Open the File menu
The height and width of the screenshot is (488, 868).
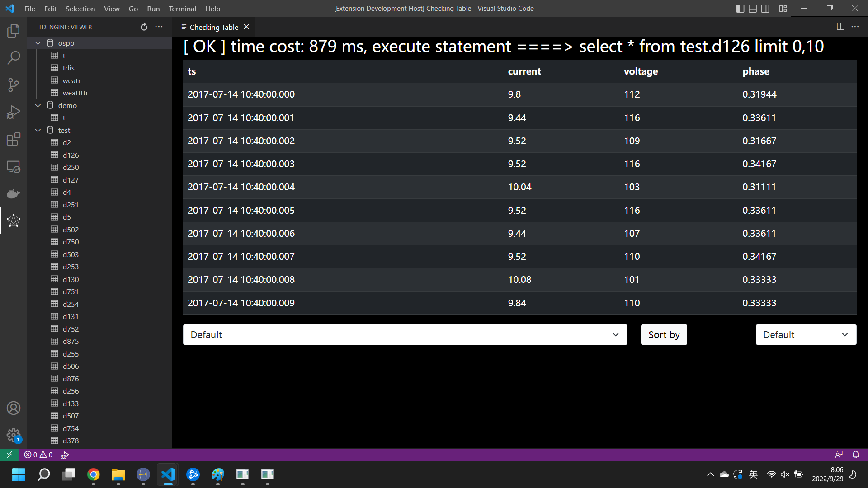[30, 9]
